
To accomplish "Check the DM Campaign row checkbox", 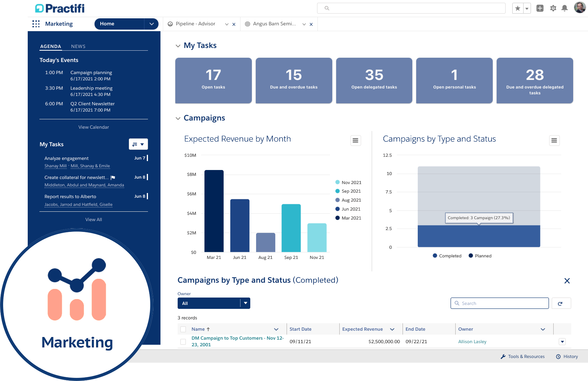I will (x=183, y=341).
